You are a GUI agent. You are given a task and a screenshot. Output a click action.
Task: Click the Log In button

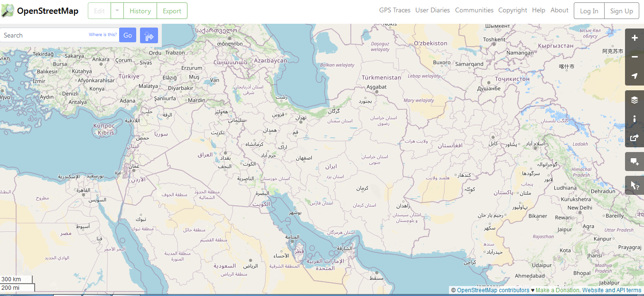tap(588, 10)
